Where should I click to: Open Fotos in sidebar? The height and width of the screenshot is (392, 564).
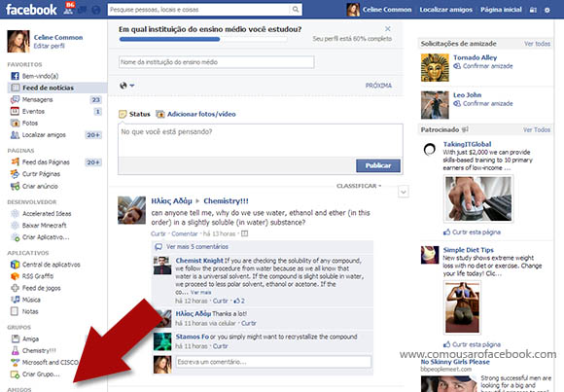point(30,124)
